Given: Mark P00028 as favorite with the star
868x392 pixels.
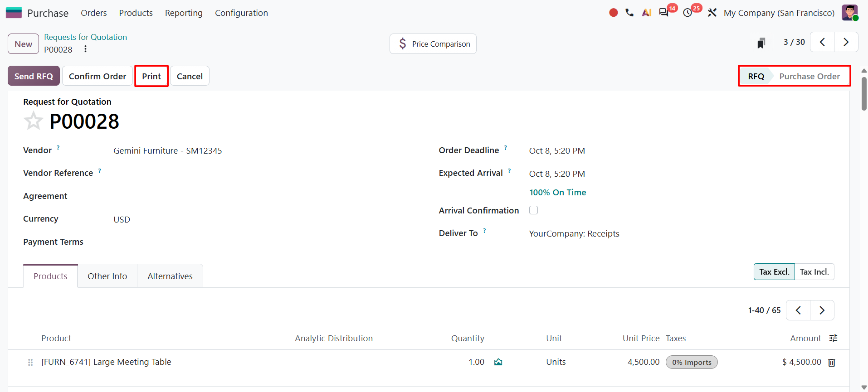Looking at the screenshot, I should click(x=33, y=121).
